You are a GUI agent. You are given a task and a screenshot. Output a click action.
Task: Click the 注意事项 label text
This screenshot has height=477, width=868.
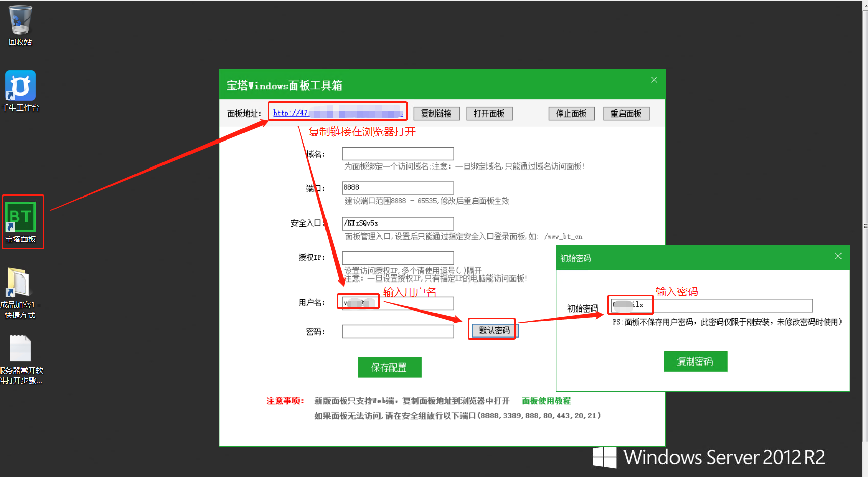(285, 401)
